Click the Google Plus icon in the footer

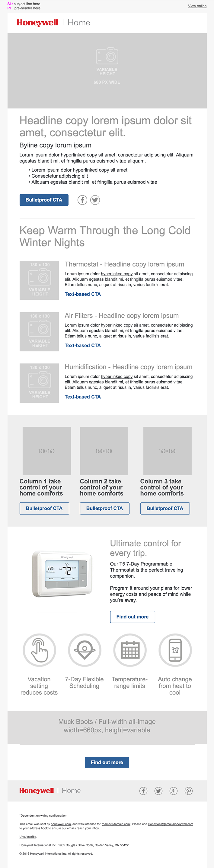click(174, 791)
